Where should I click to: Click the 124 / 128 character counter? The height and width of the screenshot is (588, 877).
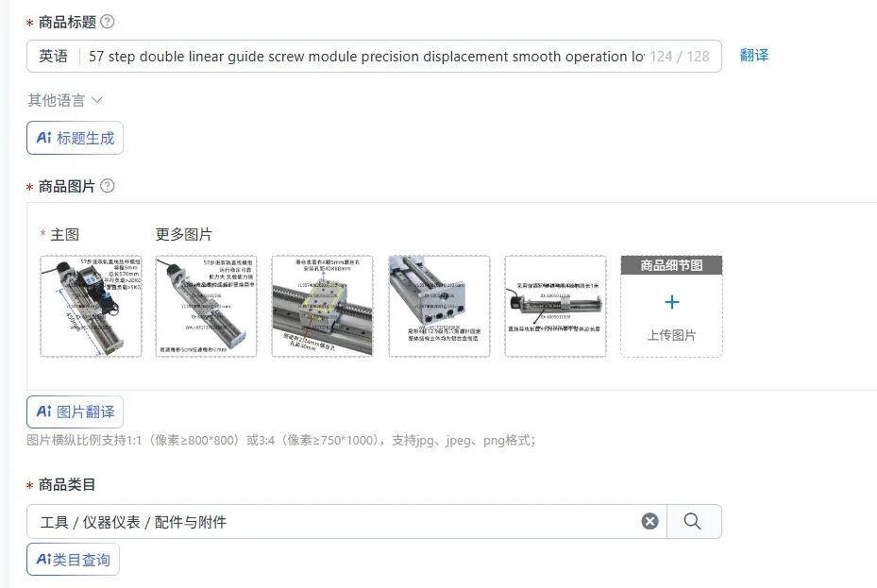[680, 57]
